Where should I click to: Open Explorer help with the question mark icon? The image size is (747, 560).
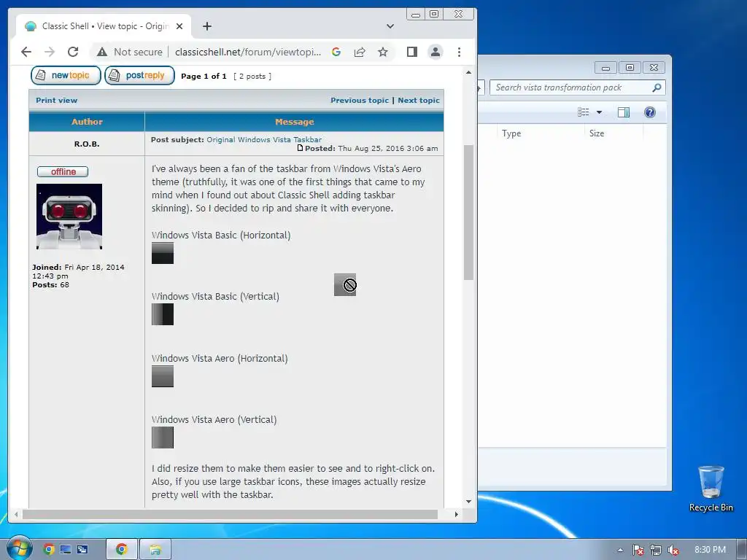coord(650,112)
